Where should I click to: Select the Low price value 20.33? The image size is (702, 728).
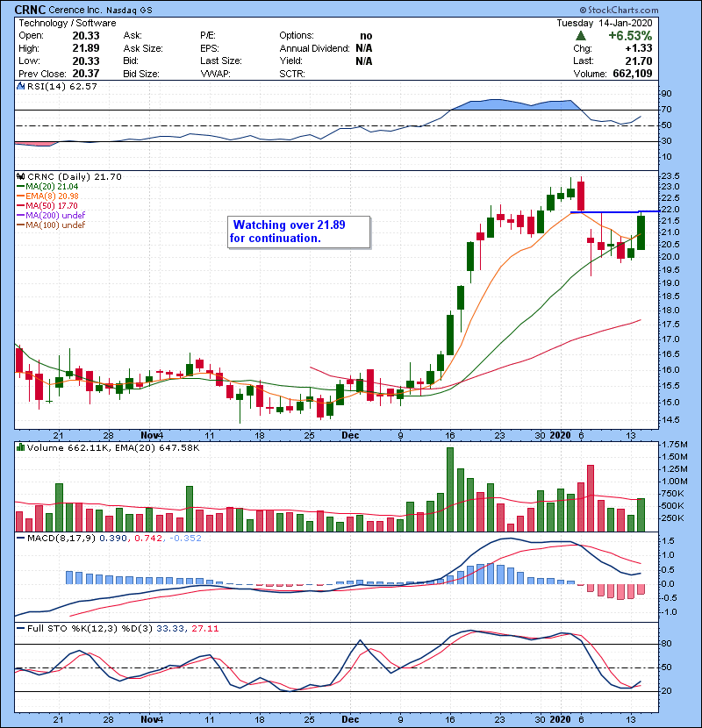(85, 61)
